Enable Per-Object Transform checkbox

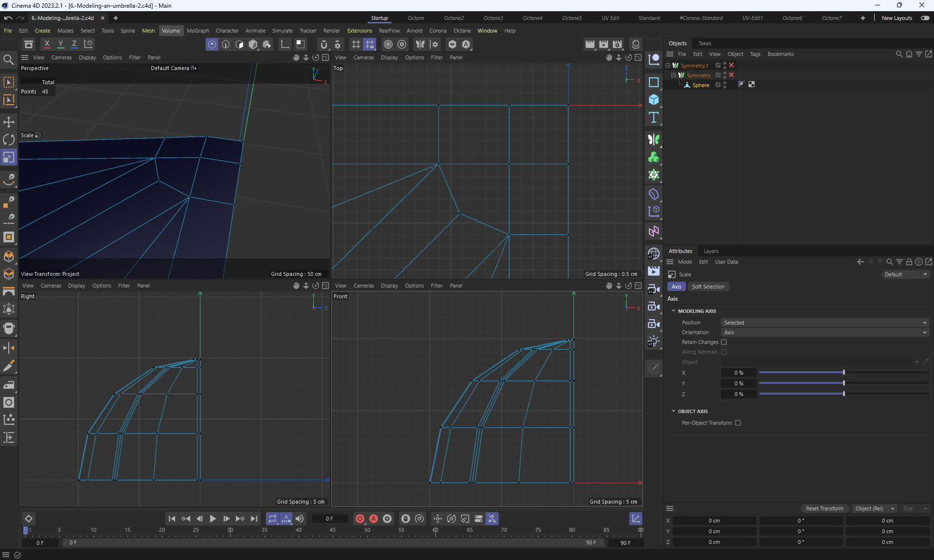[x=738, y=423]
